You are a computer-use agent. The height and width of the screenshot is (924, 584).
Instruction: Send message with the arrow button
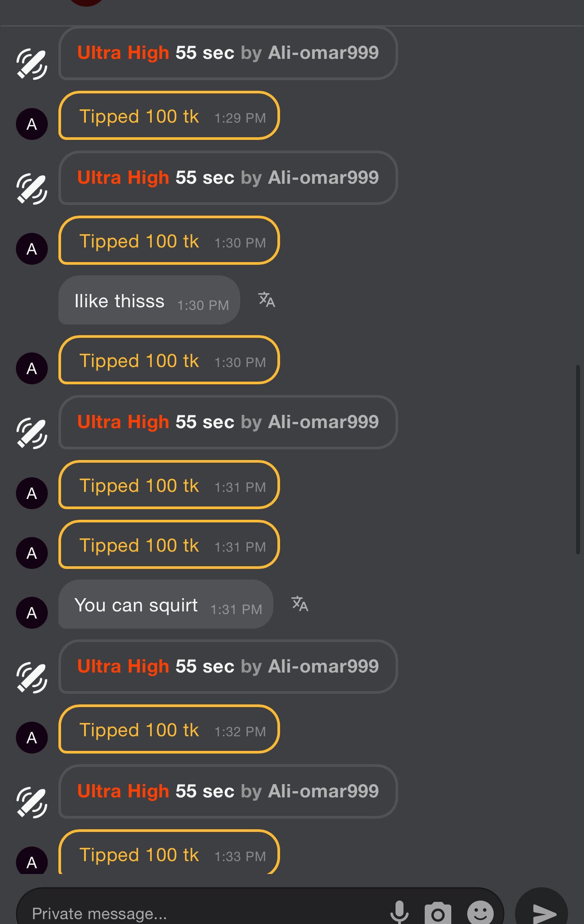tap(542, 912)
